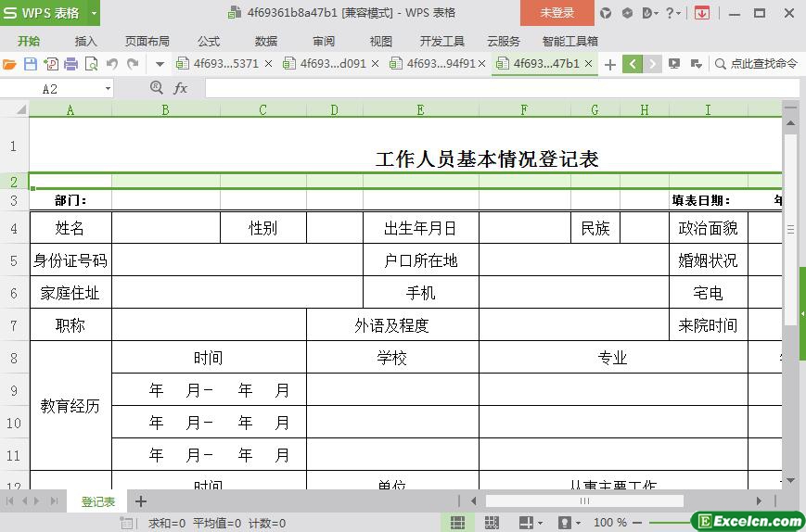
Task: Open the 开发工具 ribbon tab
Action: (442, 41)
